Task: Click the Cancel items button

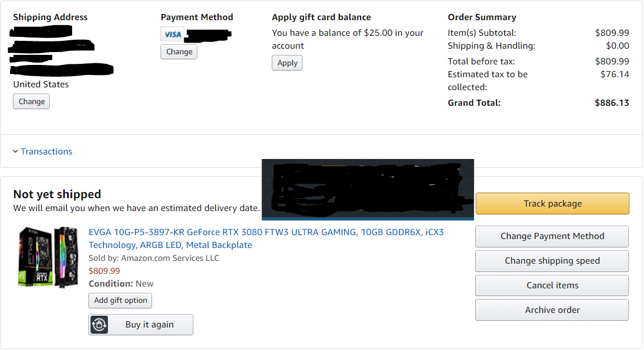Action: (x=552, y=286)
